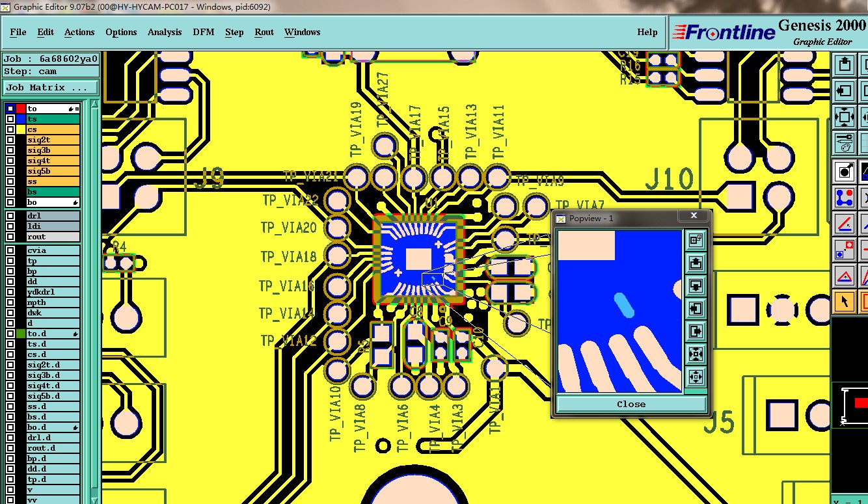
Task: Click the Job 6a68602ya0 label
Action: [51, 59]
